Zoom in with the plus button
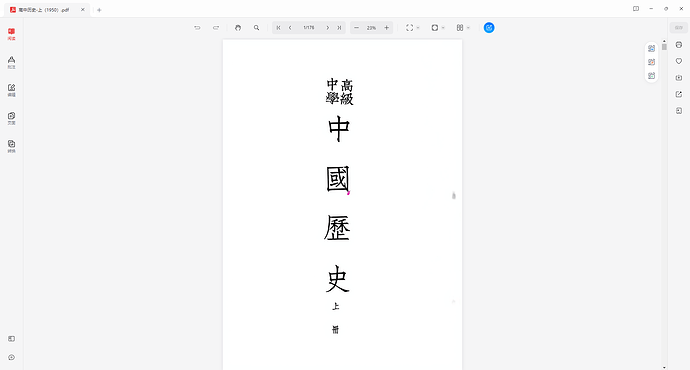The image size is (690, 370). [386, 28]
